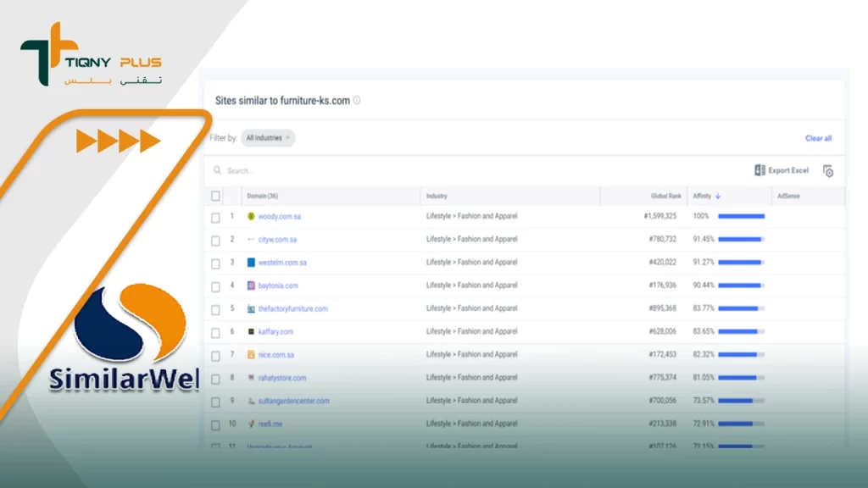Open the table column settings icon
The height and width of the screenshot is (488, 868).
(x=828, y=171)
